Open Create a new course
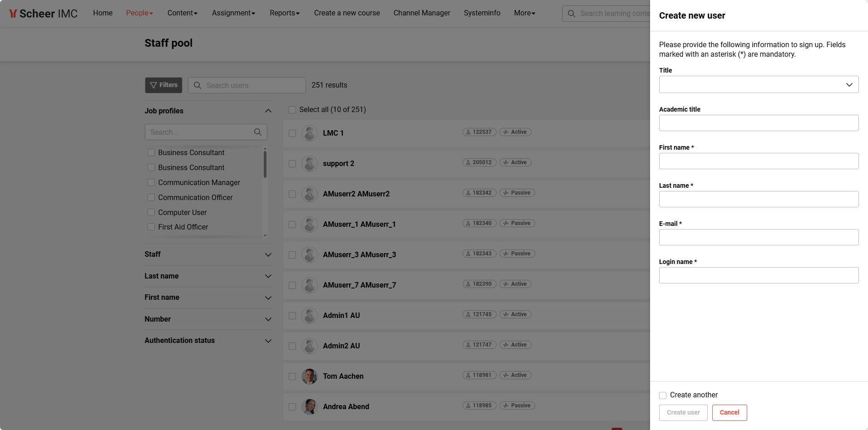Screen dimensions: 868x430 tap(347, 13)
